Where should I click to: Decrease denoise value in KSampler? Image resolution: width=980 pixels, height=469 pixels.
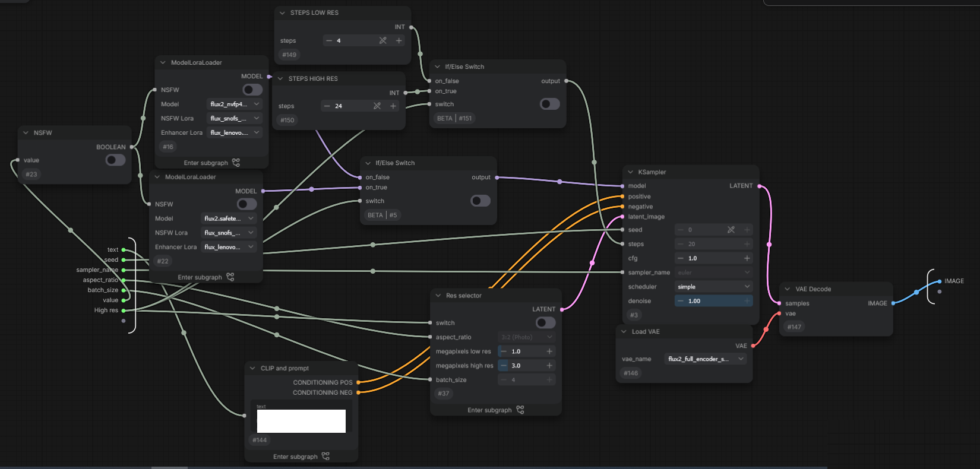tap(681, 301)
